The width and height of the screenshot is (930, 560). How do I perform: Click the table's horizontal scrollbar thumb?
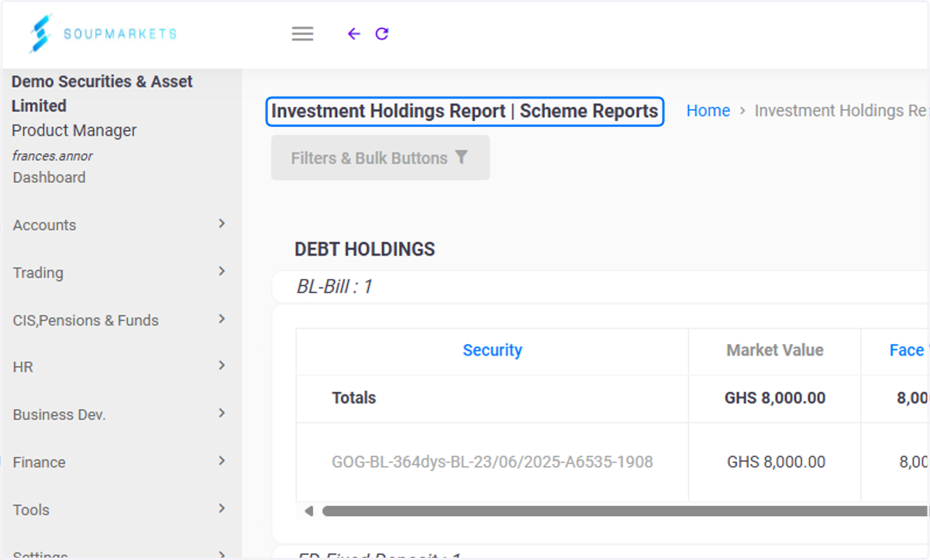click(x=625, y=511)
